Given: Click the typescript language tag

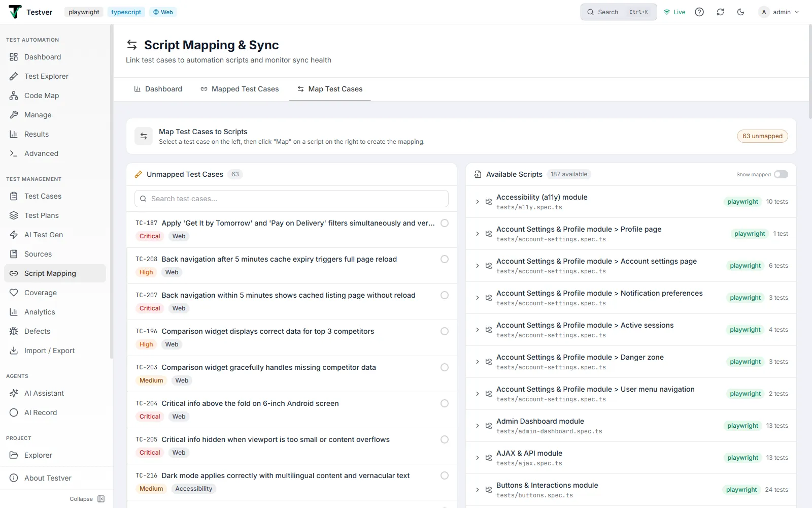Looking at the screenshot, I should click(126, 12).
